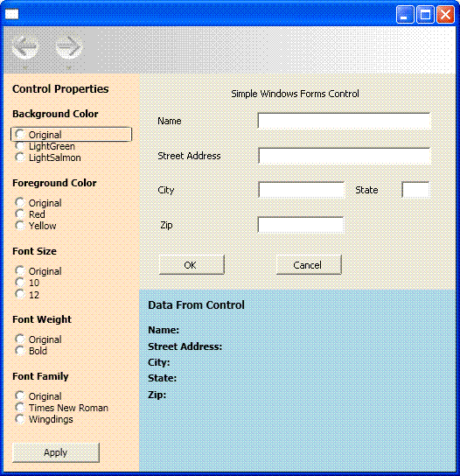Focus the Name text box

click(344, 121)
